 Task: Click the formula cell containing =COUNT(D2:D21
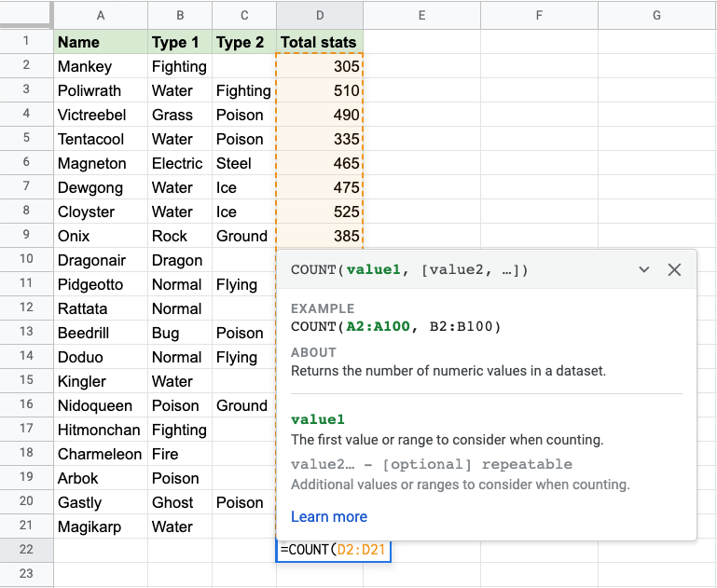(x=333, y=550)
